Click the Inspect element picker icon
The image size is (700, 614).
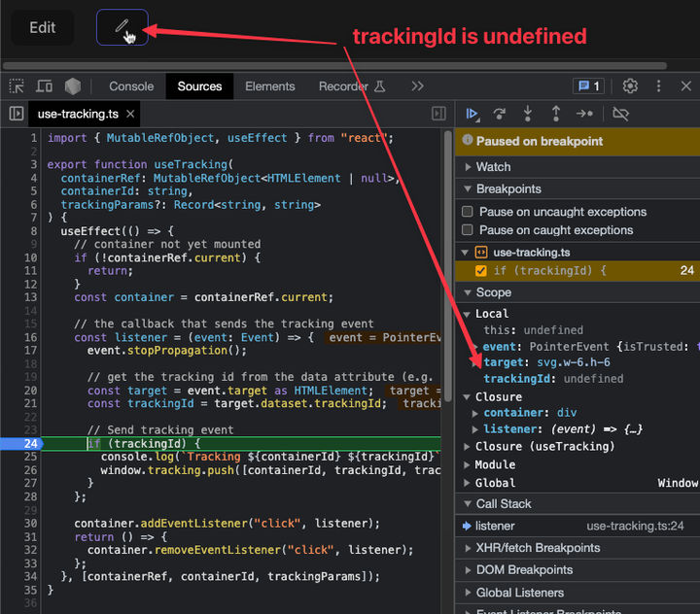click(17, 86)
